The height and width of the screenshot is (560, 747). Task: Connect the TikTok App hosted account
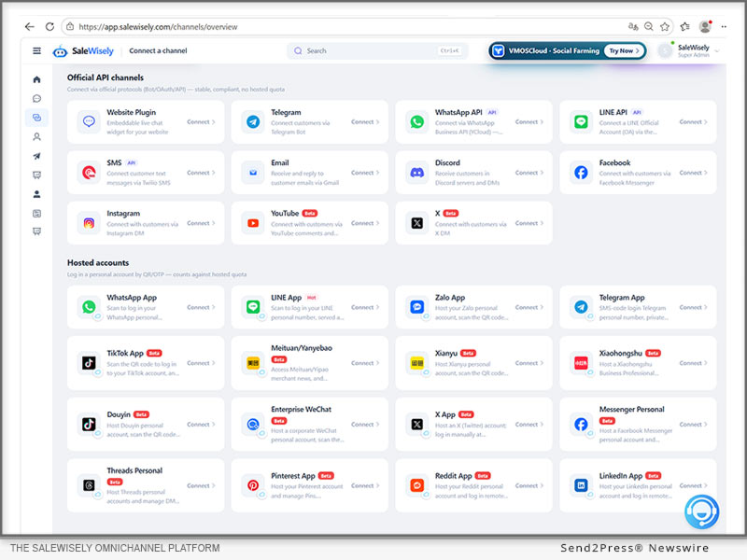201,363
